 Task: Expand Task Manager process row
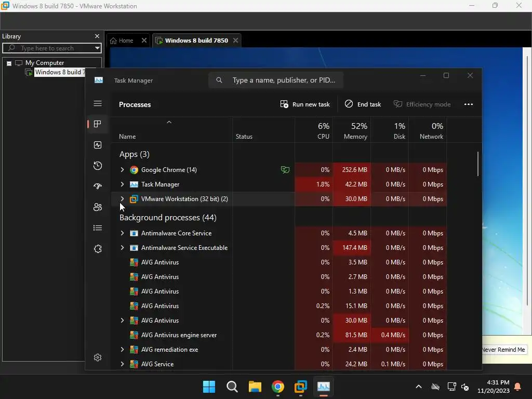point(122,184)
